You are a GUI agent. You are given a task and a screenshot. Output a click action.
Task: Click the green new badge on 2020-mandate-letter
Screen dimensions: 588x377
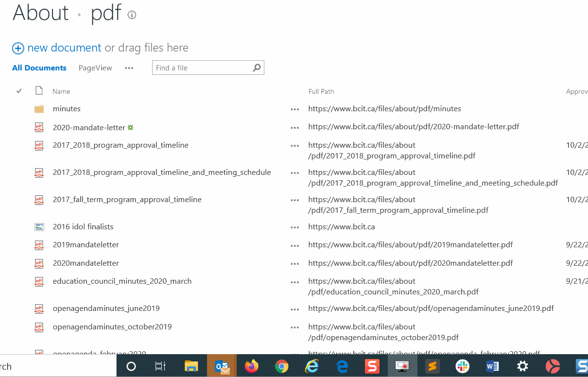coord(130,126)
